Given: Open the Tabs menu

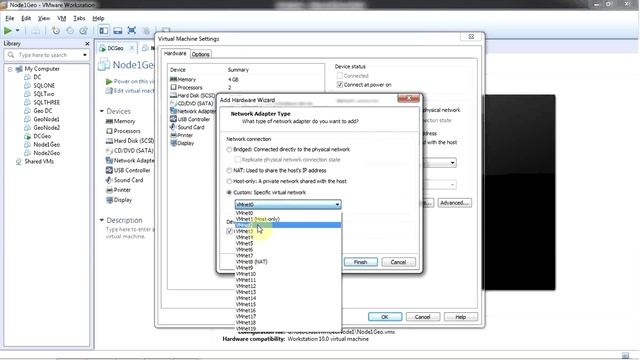Looking at the screenshot, I should point(79,18).
